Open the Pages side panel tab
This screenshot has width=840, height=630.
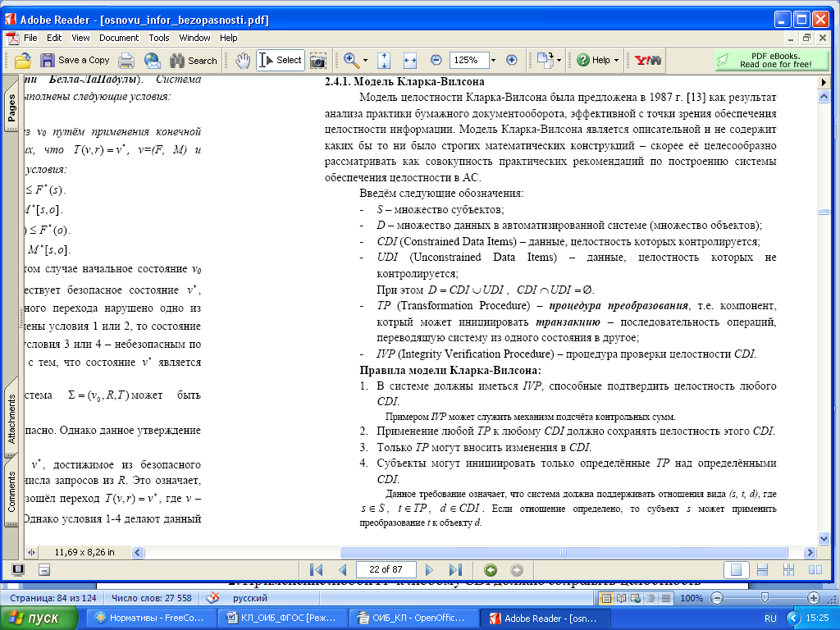[x=11, y=107]
